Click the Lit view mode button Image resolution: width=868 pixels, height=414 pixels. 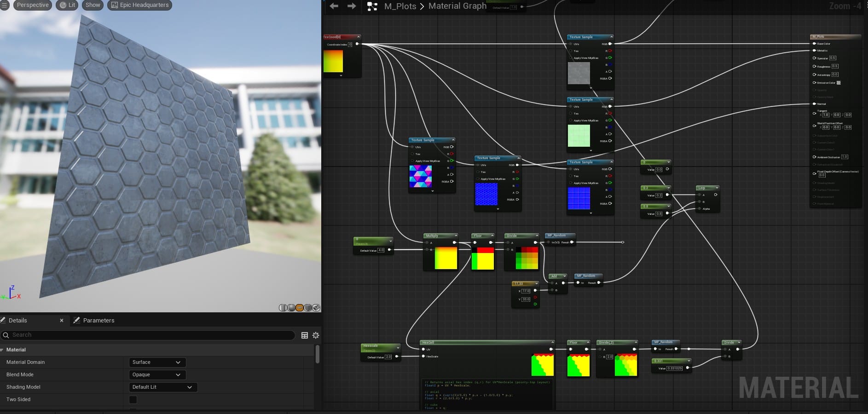point(68,5)
